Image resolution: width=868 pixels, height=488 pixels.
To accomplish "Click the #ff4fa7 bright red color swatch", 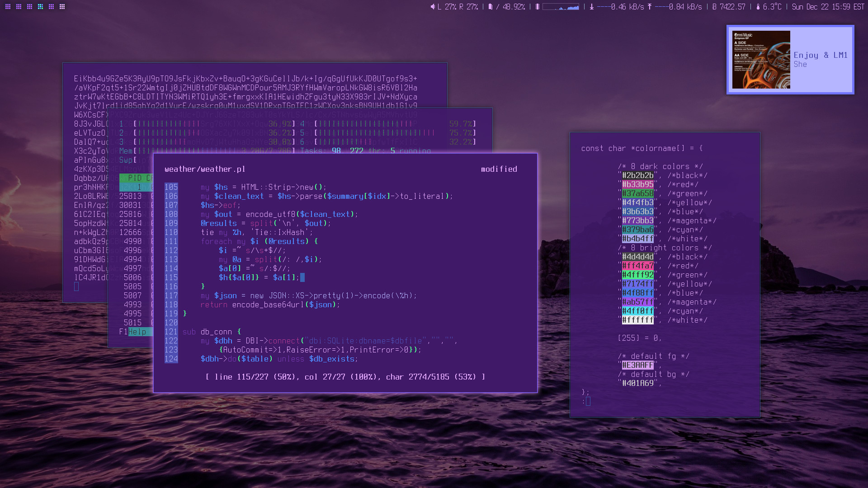I will [x=637, y=266].
